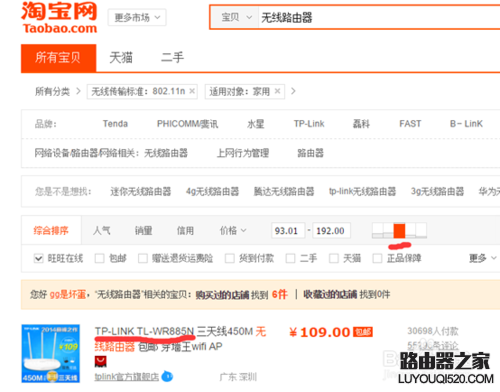Screen dimensions: 500x392
Task: Sort results by 人气
Action: [102, 230]
